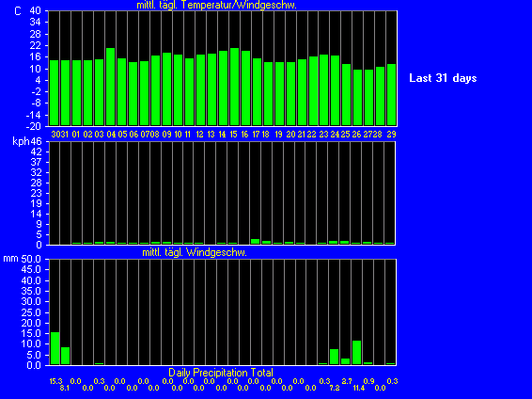Image resolution: width=532 pixels, height=399 pixels.
Task: Click the 40 tick on temperature axis
Action: click(36, 10)
